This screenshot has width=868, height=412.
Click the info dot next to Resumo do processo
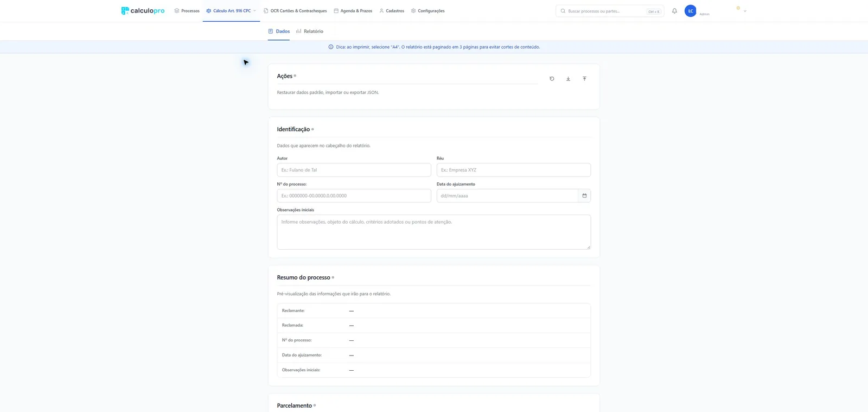[x=333, y=277]
